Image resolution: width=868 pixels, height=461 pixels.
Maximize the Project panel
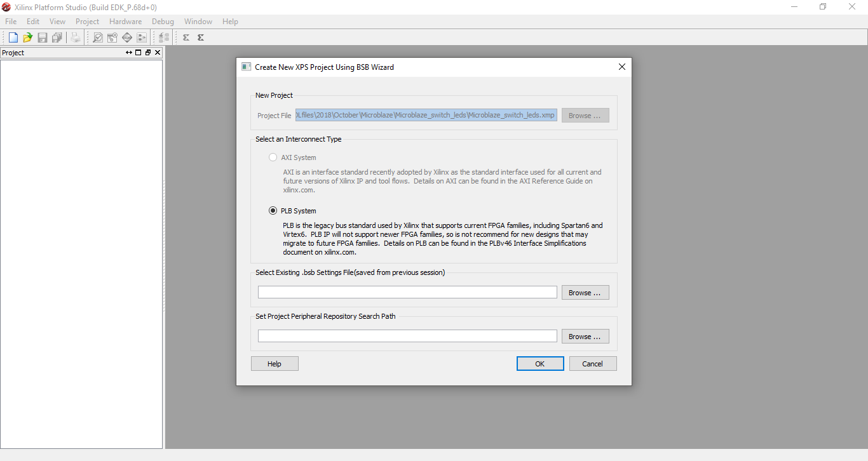(x=139, y=53)
